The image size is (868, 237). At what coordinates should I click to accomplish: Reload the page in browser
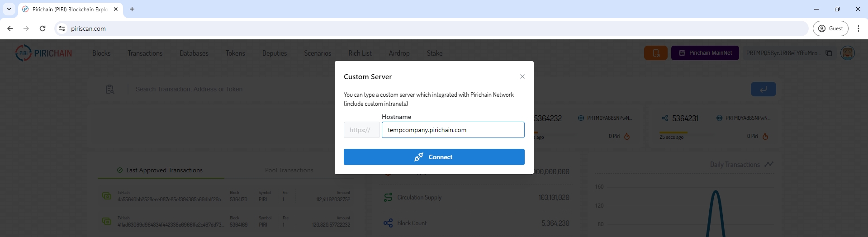[x=43, y=28]
